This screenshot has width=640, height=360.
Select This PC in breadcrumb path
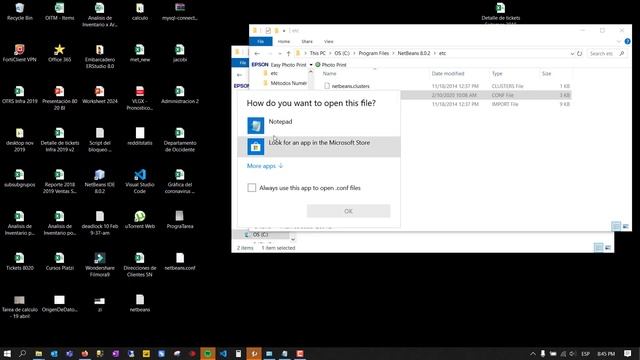(x=317, y=53)
